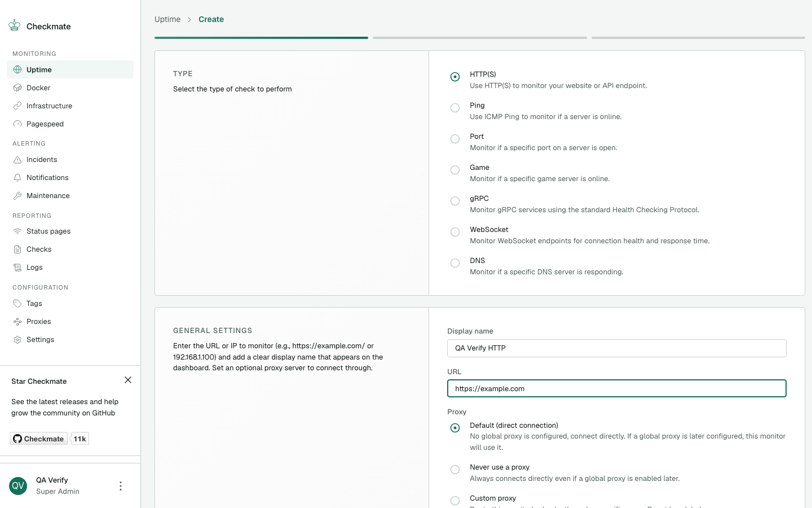812x508 pixels.
Task: Open the Checks report
Action: (70, 249)
